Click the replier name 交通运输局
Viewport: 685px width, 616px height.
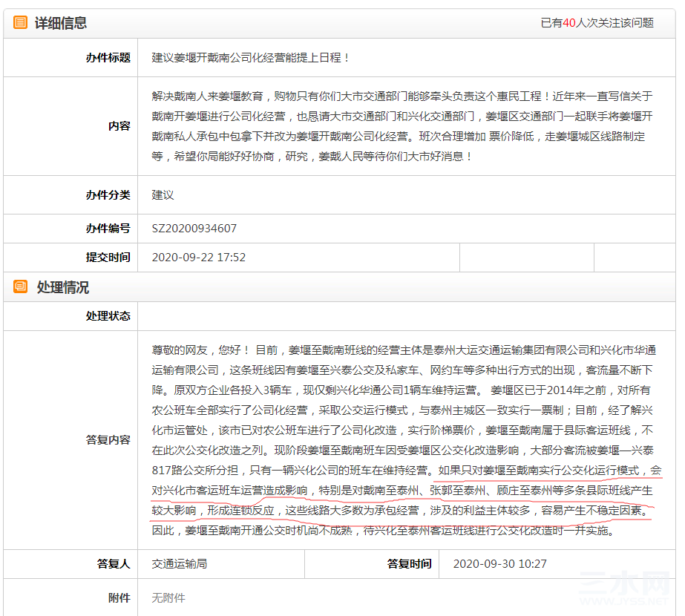click(180, 564)
